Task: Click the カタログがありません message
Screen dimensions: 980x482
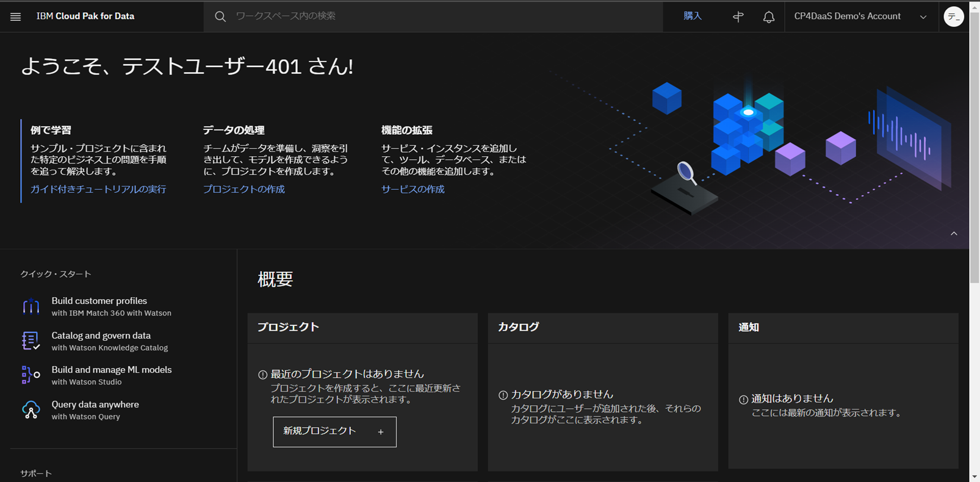Action: click(562, 395)
